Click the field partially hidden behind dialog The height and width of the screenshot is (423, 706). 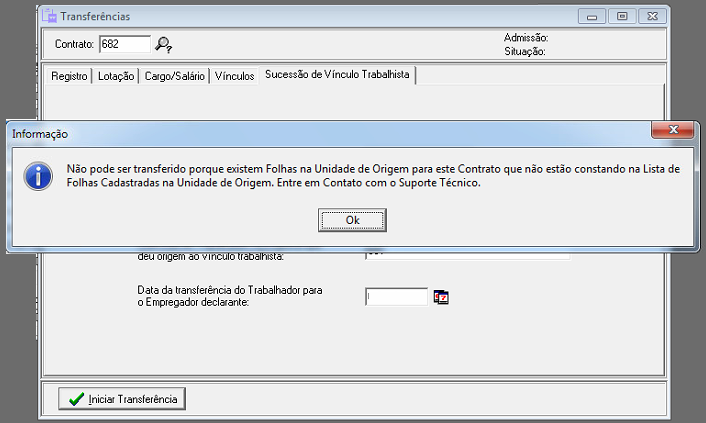(x=466, y=254)
